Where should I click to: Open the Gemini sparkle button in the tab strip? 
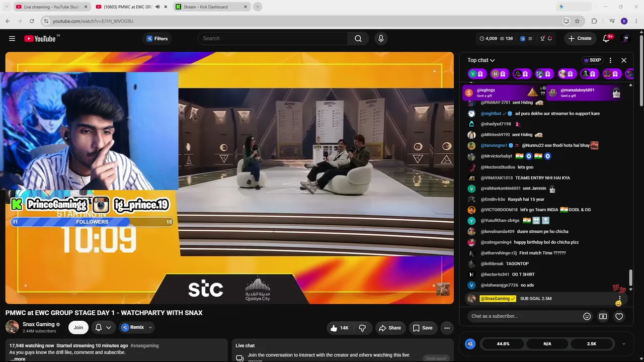[561, 7]
